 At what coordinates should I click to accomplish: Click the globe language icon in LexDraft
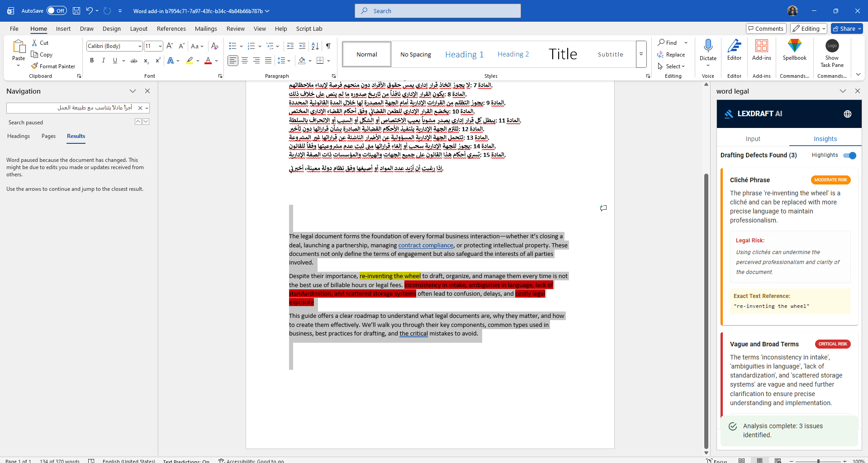coord(848,114)
